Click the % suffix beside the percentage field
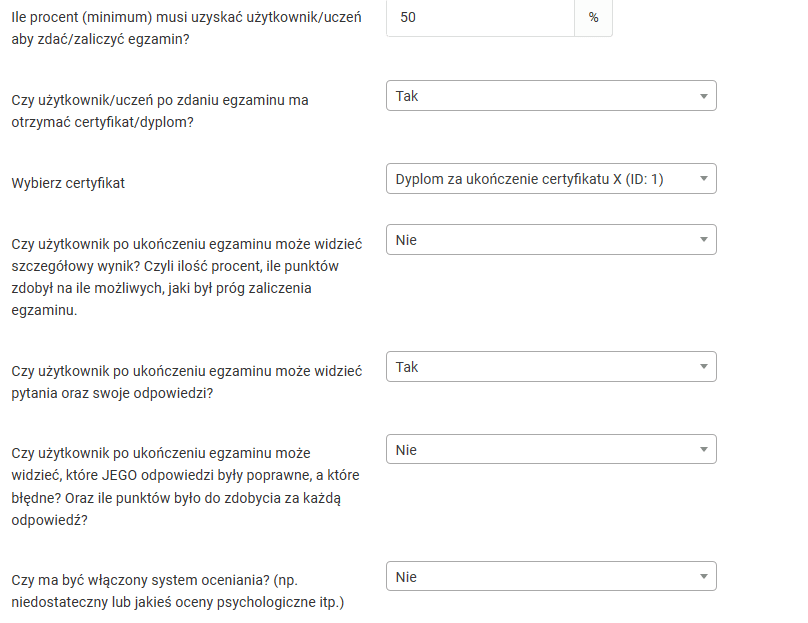808x623 pixels. pos(593,18)
